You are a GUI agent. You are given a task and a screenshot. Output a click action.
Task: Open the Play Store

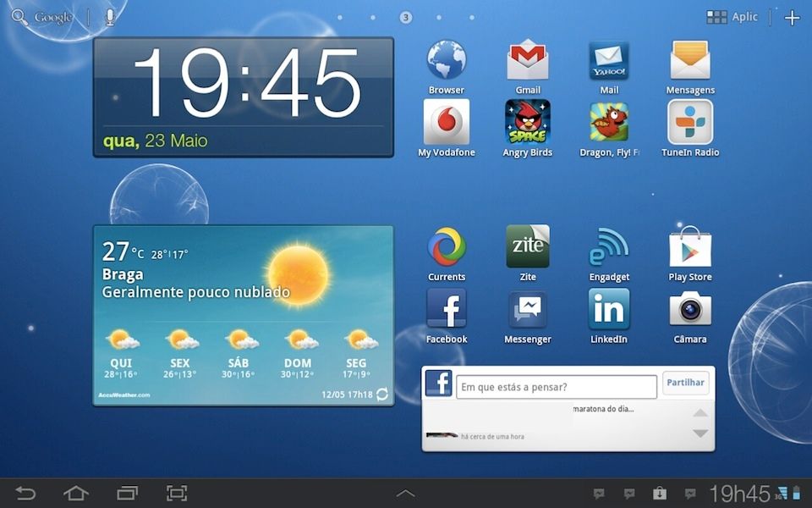coord(689,246)
